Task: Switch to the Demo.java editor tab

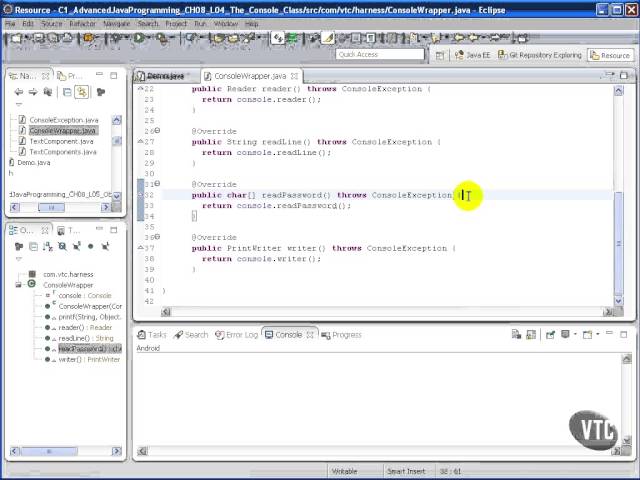Action: [x=165, y=76]
